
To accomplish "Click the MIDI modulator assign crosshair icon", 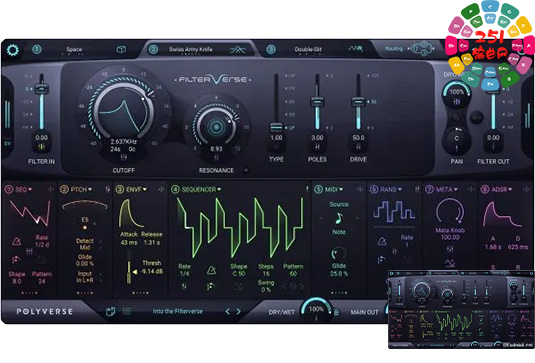I will [360, 189].
